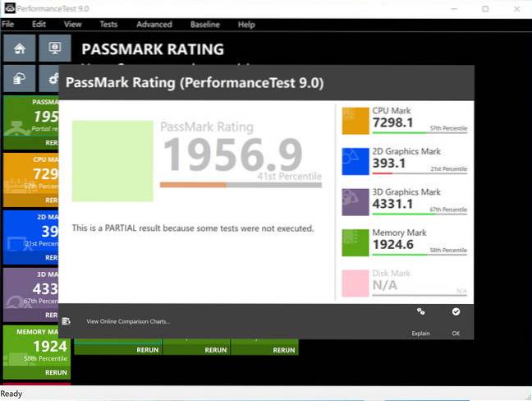Open the Baseline menu
Viewport: 532px width, 401px height.
tap(204, 25)
